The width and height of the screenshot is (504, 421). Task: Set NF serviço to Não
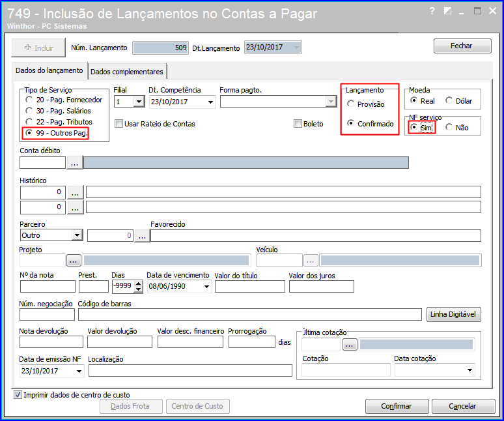click(449, 127)
